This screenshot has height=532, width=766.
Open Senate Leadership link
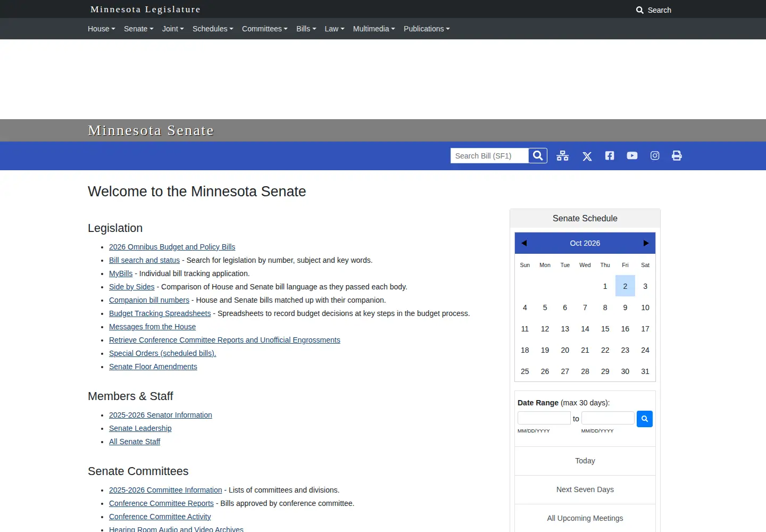pos(140,428)
